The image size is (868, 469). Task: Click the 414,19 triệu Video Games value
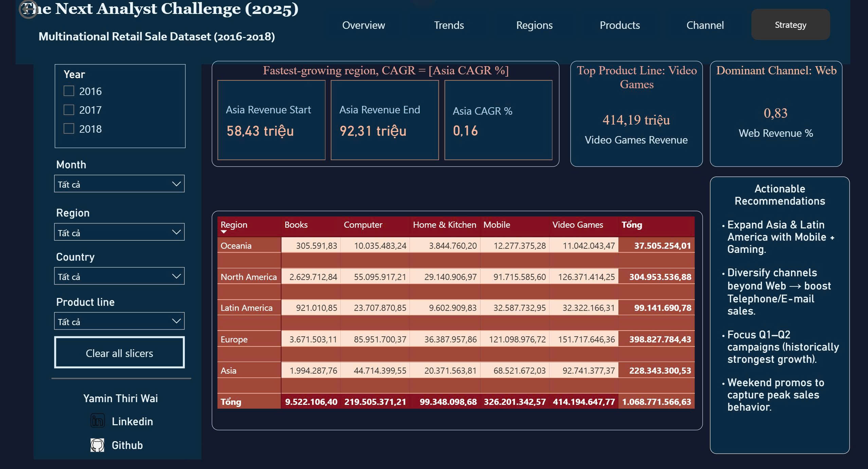click(x=636, y=120)
